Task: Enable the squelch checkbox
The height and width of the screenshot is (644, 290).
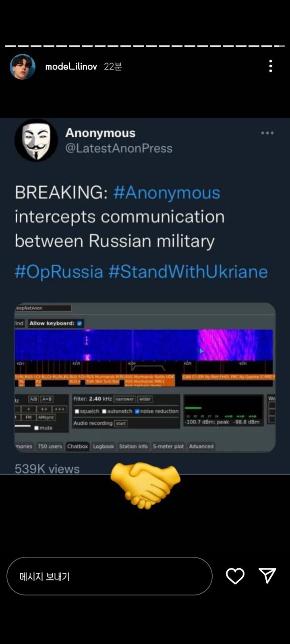Action: point(77,412)
